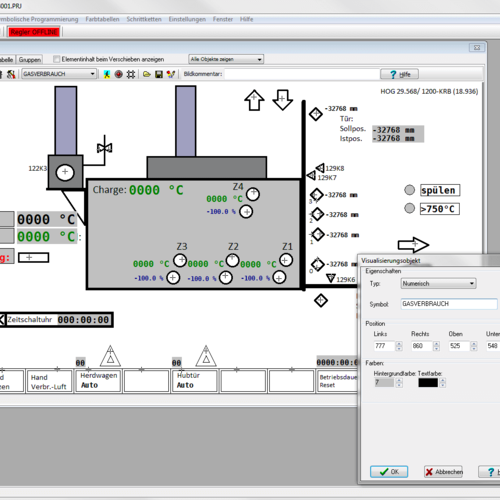500x500 pixels.
Task: Select the warning triangle above Hubtür
Action: (x=206, y=356)
